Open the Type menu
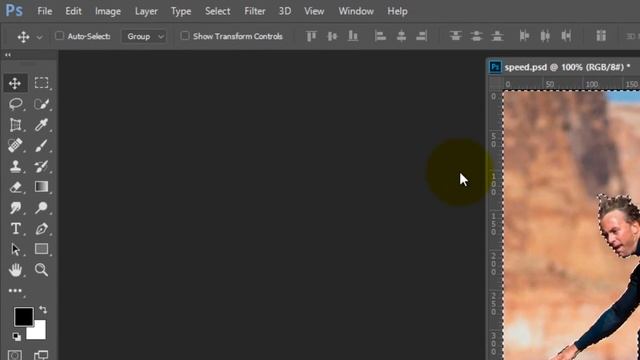Viewport: 640px width, 360px height. (x=181, y=11)
